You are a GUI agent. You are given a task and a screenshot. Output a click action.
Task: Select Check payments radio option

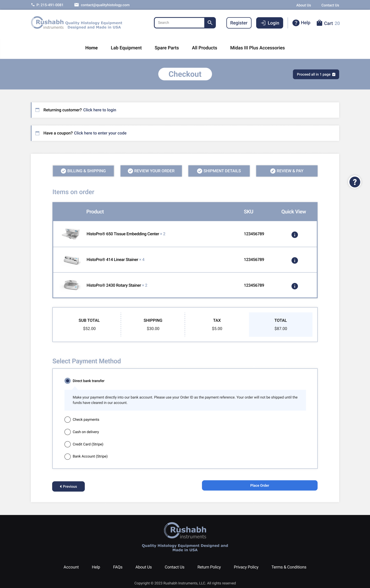(x=68, y=420)
